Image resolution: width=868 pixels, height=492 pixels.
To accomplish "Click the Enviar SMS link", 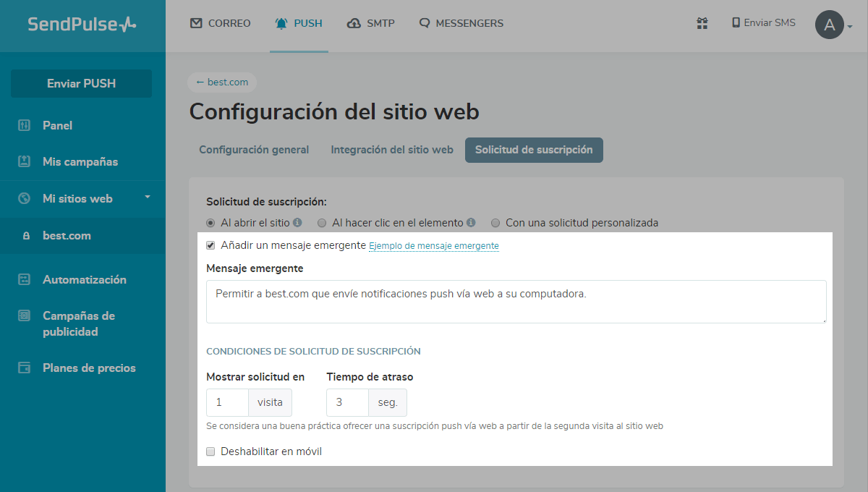I will 764,22.
